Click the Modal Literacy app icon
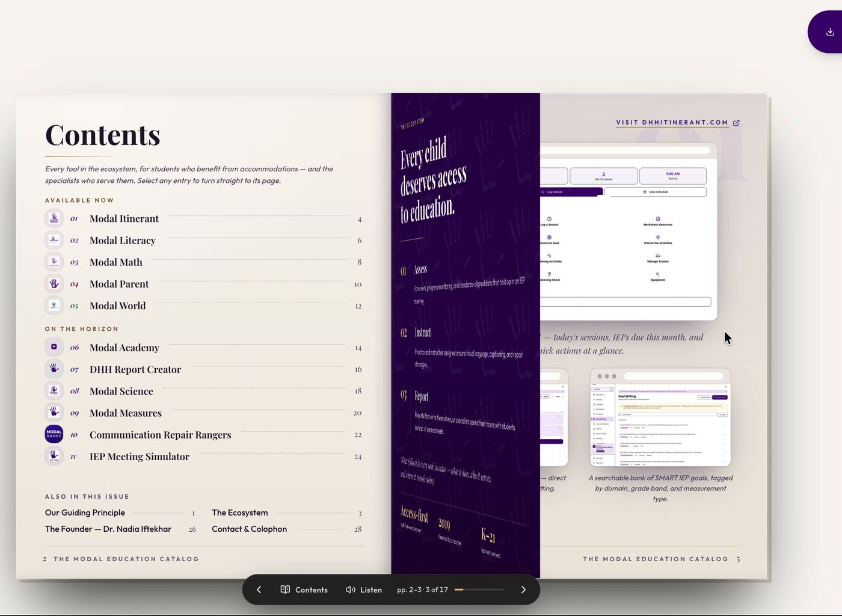This screenshot has height=616, width=842. point(54,240)
